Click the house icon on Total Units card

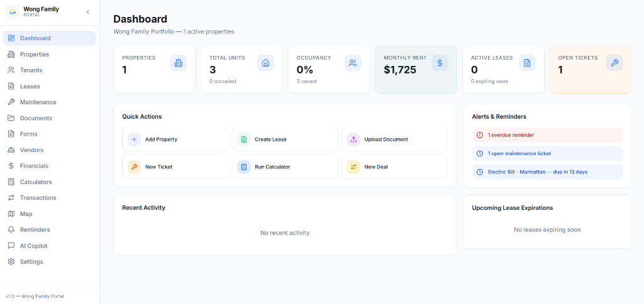pyautogui.click(x=265, y=63)
